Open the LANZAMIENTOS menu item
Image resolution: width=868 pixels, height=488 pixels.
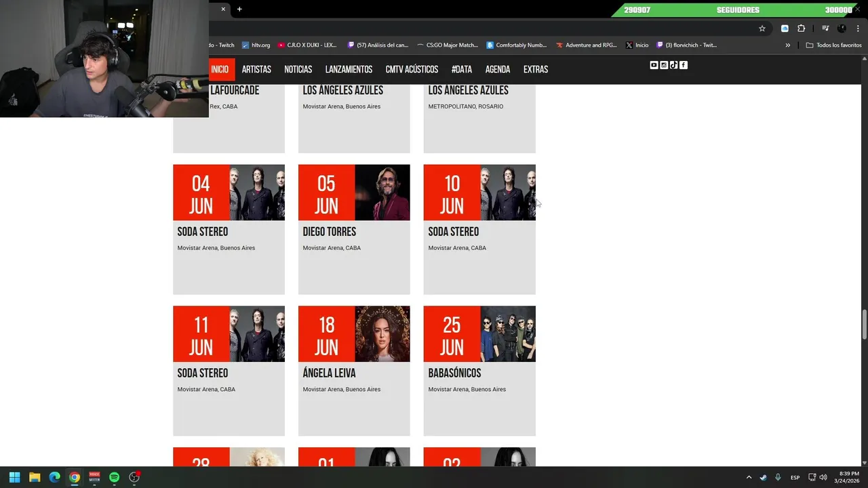point(349,69)
